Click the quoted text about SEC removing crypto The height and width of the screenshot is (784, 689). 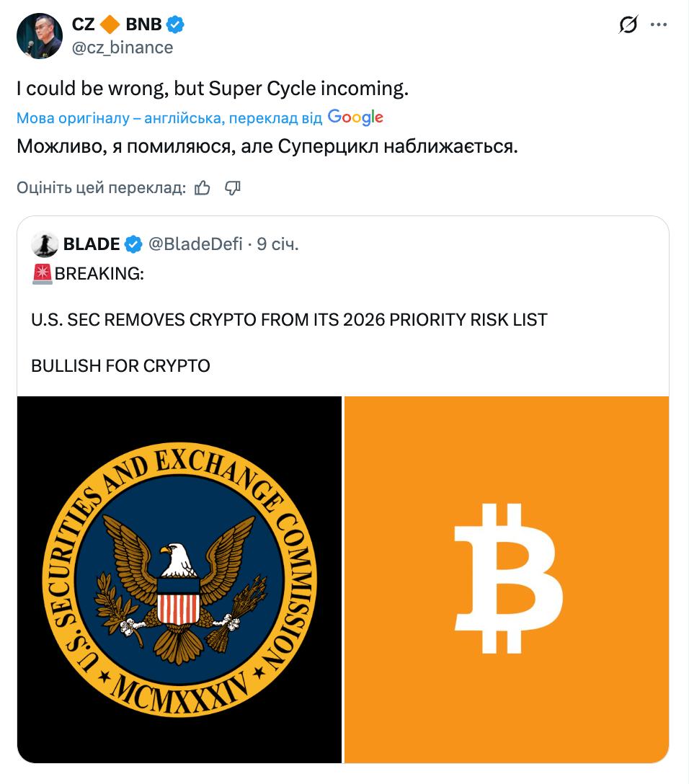[289, 320]
